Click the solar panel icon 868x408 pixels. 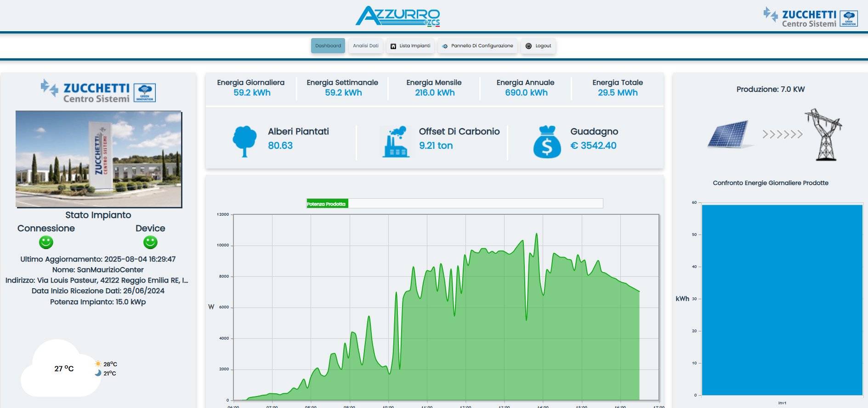click(x=729, y=134)
